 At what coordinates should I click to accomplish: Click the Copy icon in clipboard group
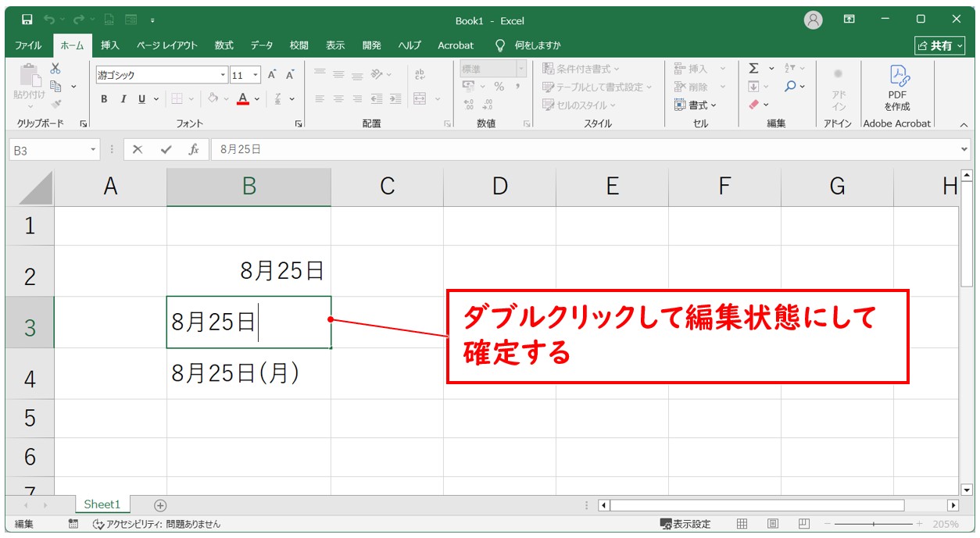tap(56, 86)
